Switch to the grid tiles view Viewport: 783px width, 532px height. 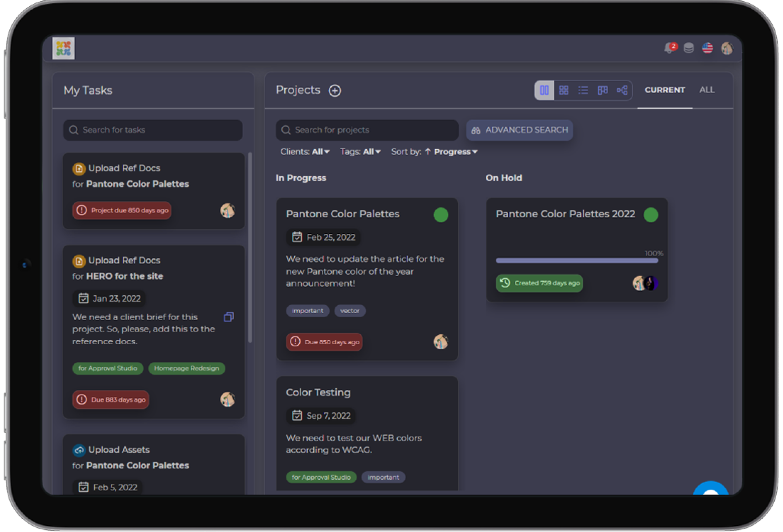click(x=564, y=90)
